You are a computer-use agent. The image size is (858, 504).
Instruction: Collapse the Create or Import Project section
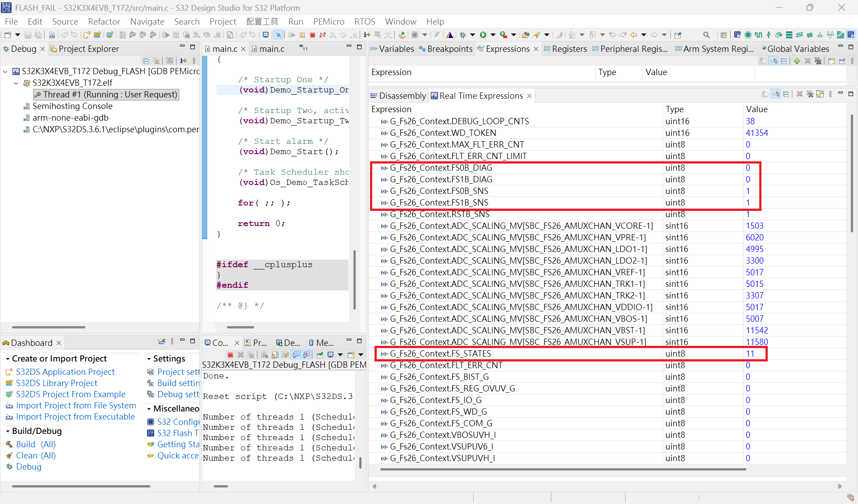(x=8, y=359)
